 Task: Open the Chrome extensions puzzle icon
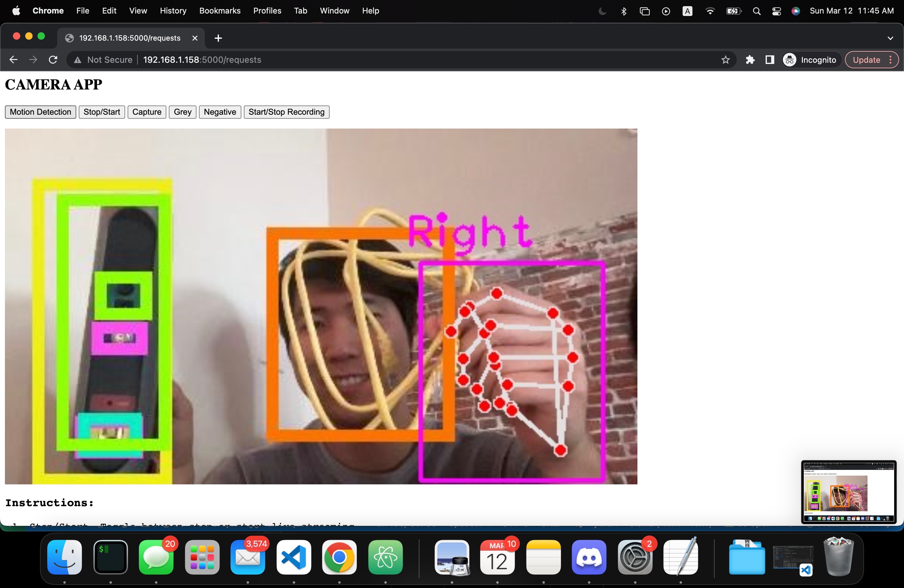point(750,60)
